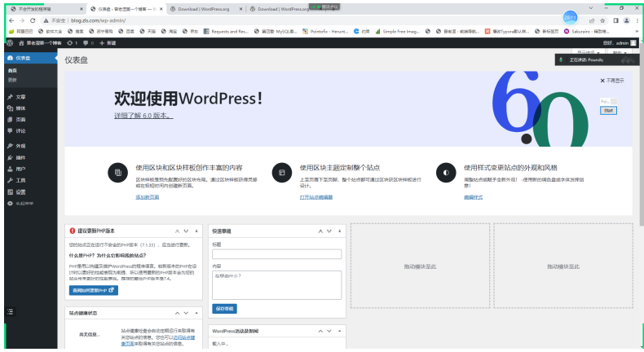The image size is (644, 352).
Task: Focus the quick draft 内容 text area
Action: (x=277, y=285)
